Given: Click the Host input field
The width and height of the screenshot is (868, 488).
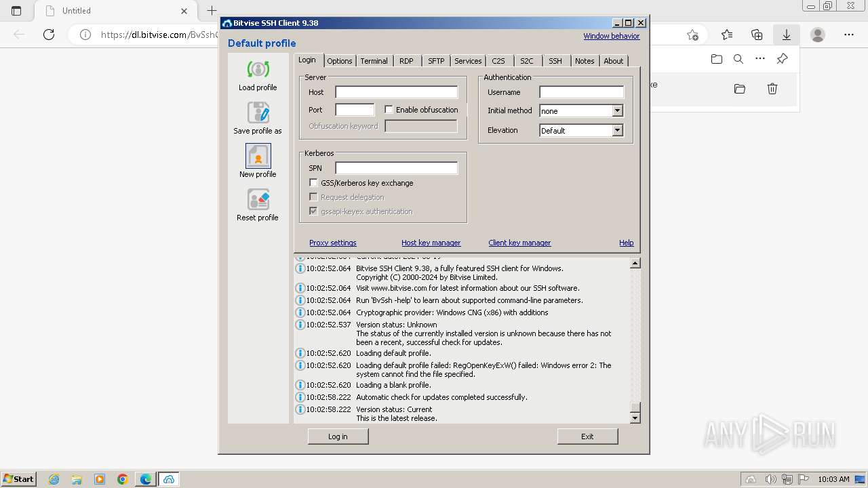Looking at the screenshot, I should [x=397, y=92].
